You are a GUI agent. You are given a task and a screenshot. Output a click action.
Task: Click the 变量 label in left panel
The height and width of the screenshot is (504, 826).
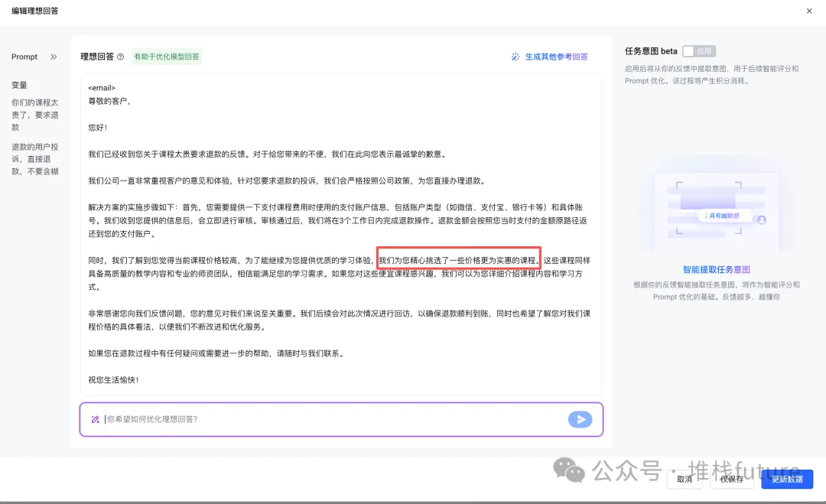point(19,85)
